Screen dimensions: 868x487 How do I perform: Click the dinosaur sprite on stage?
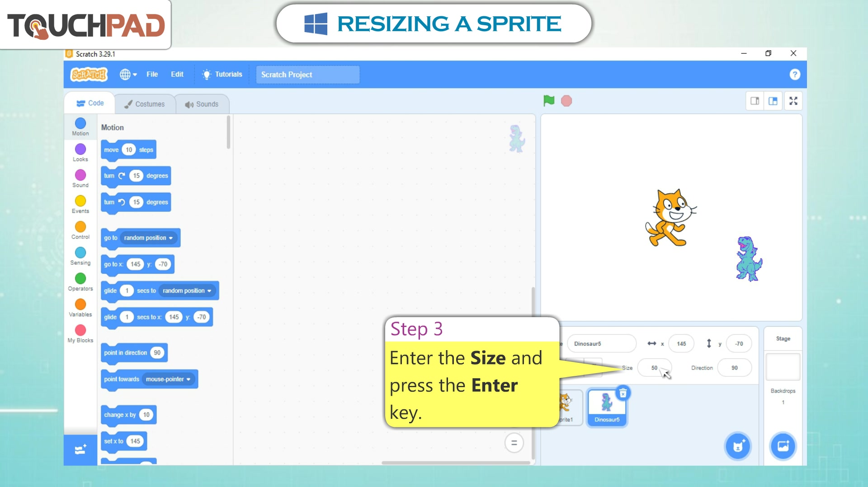(x=749, y=259)
